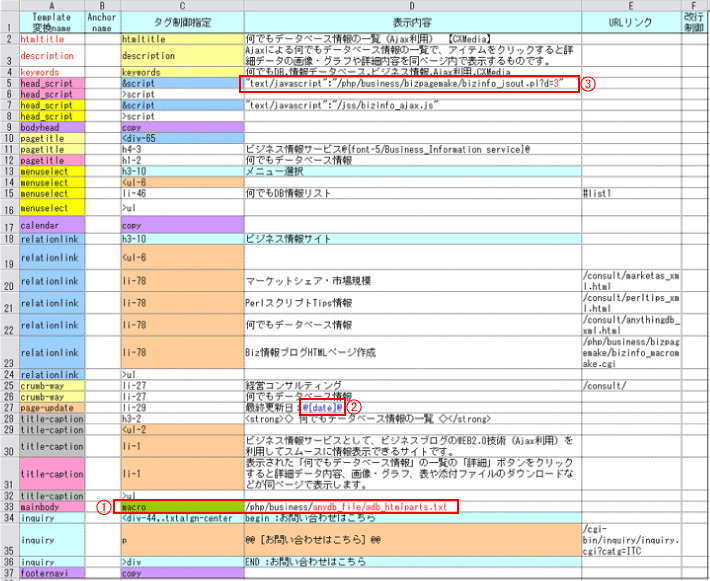
Task: Select row 17 via its row number
Action: (x=10, y=225)
